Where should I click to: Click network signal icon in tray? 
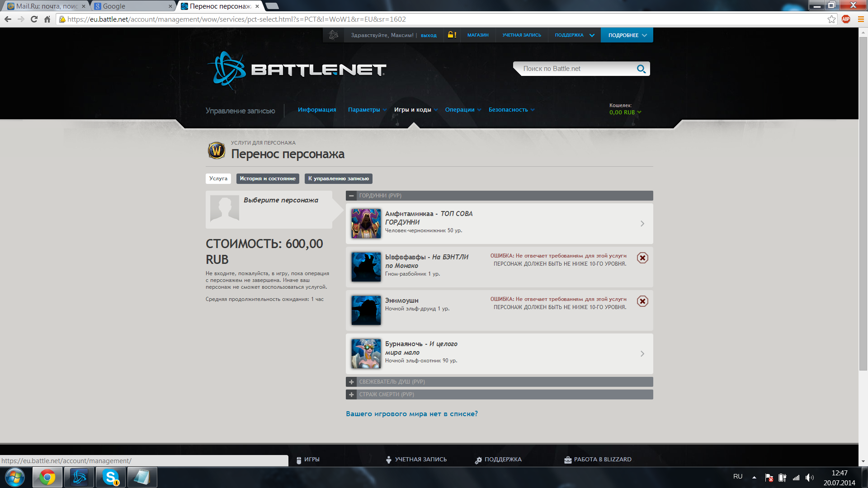coord(796,477)
